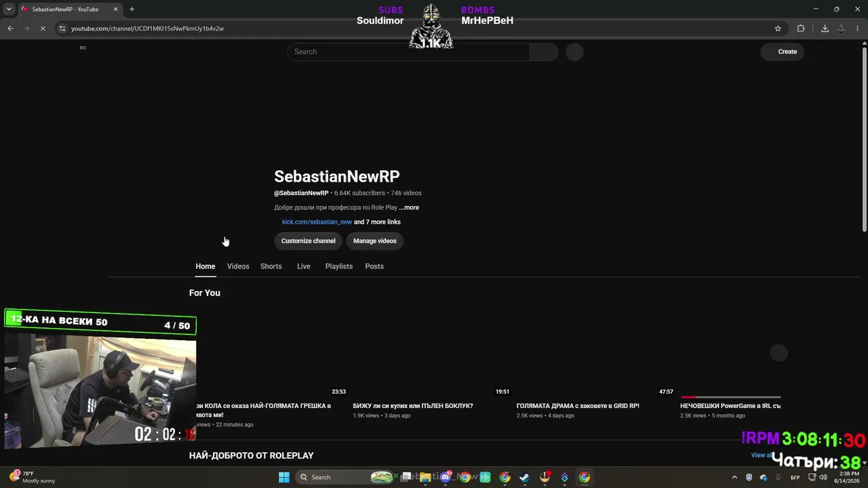868x488 pixels.
Task: Switch to the Videos tab
Action: (238, 266)
